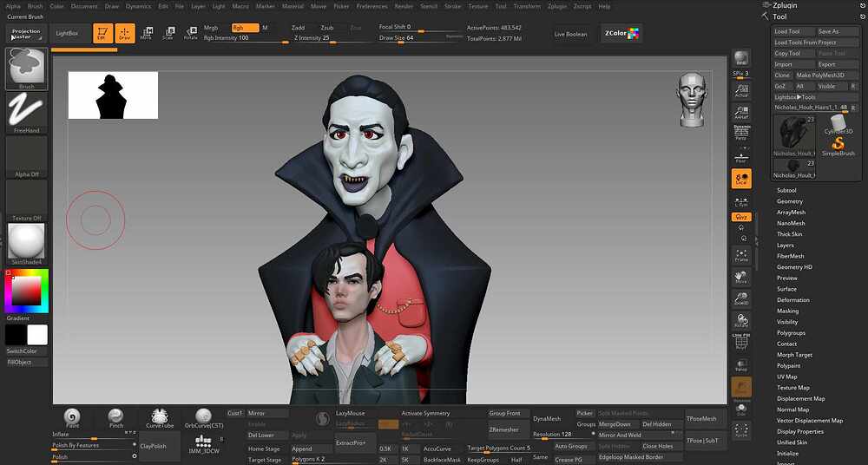The height and width of the screenshot is (465, 868).
Task: Click the ZColor plugin icon
Action: 621,33
